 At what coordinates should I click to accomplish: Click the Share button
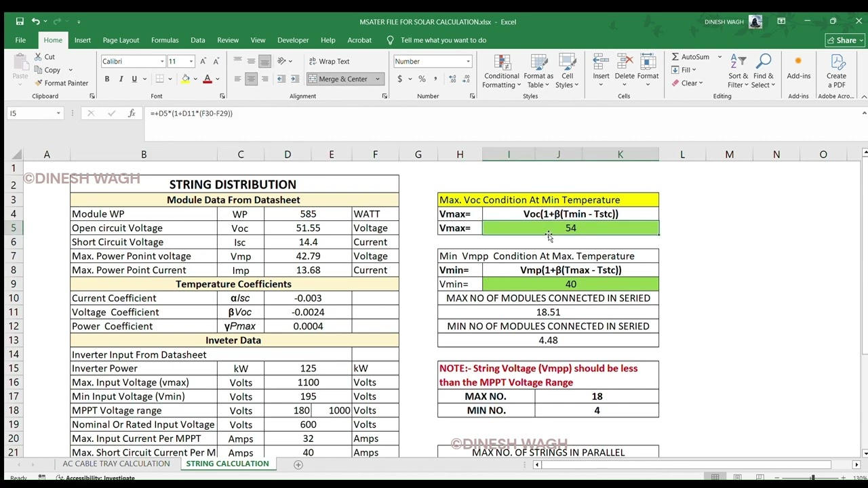pyautogui.click(x=845, y=40)
